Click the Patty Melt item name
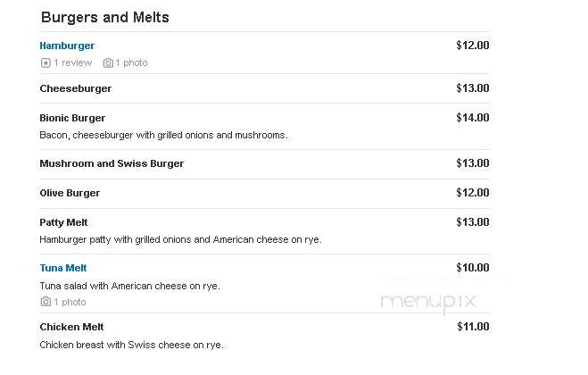Image resolution: width=588 pixels, height=375 pixels. (x=63, y=222)
